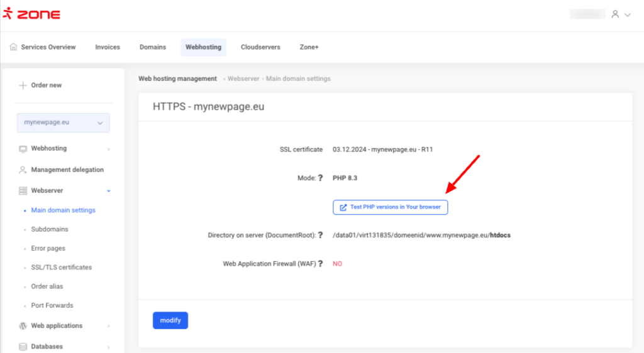The image size is (644, 353).
Task: Click the question mark next to Mode
Action: [320, 178]
